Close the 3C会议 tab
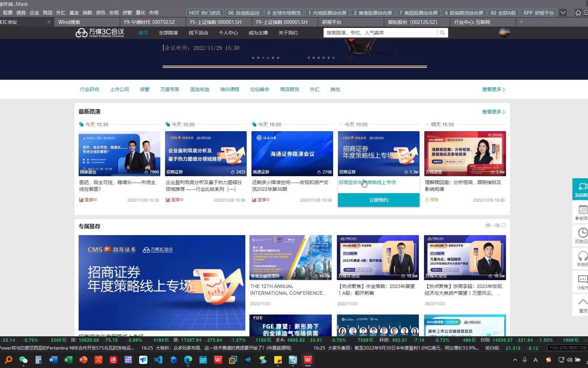The width and height of the screenshot is (588, 368). click(x=49, y=22)
